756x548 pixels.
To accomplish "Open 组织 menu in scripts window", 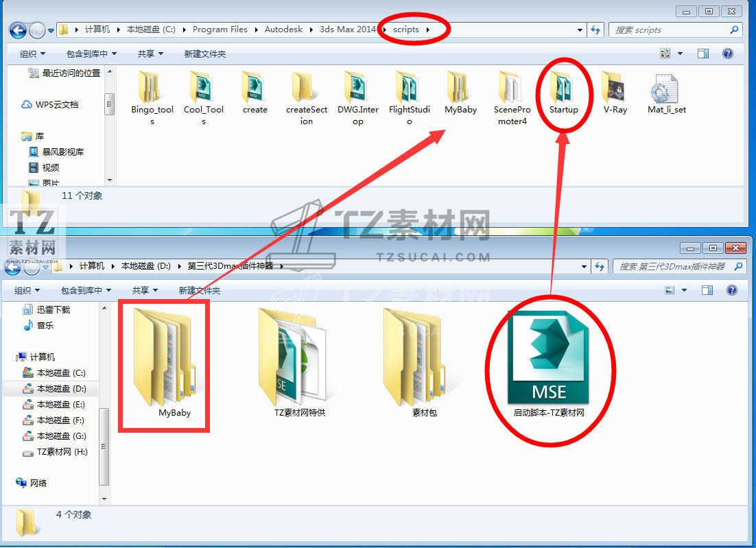I will [32, 54].
